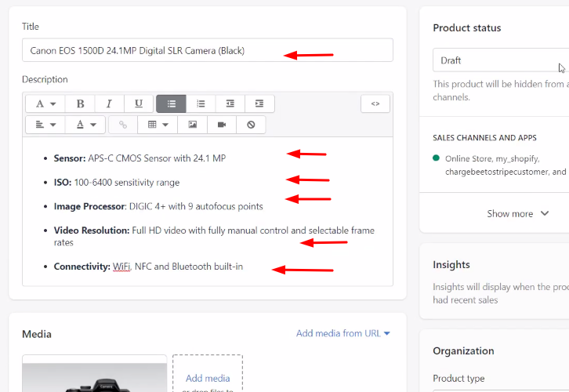This screenshot has width=569, height=392.
Task: Click the 'Image Processor' bullet text
Action: 158,206
